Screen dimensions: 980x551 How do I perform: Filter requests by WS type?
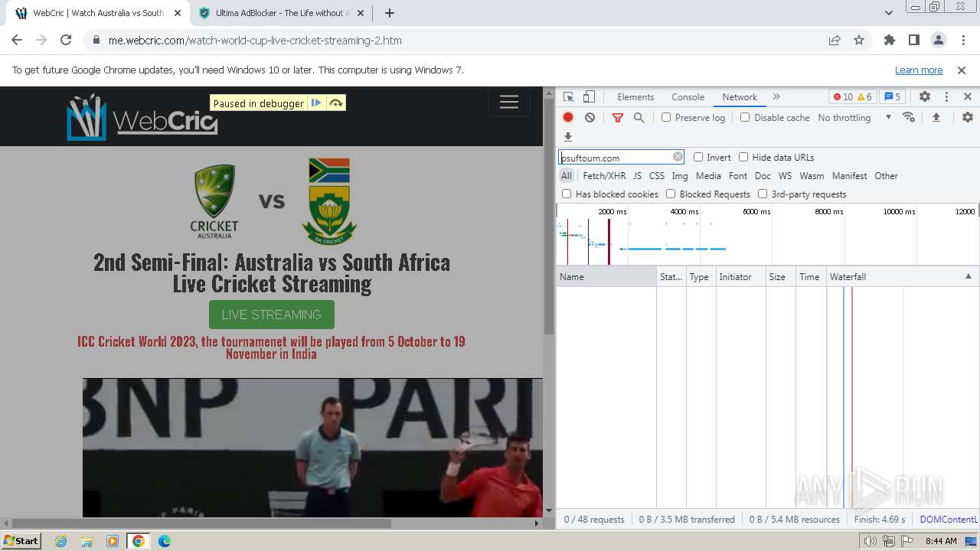pos(785,175)
